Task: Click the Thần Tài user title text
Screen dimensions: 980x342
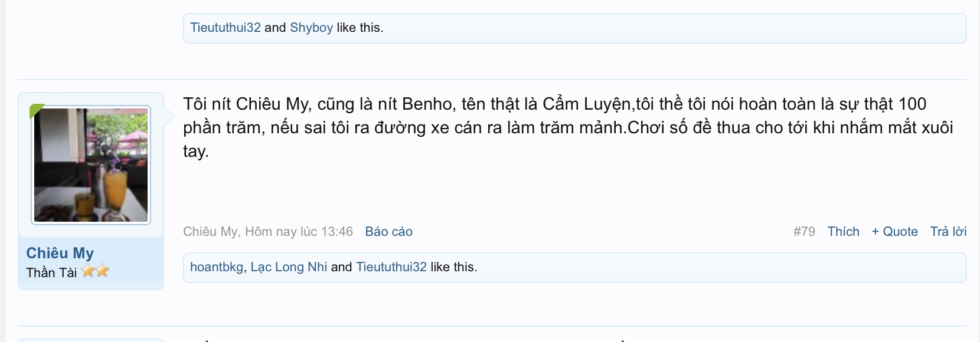Action: 51,272
